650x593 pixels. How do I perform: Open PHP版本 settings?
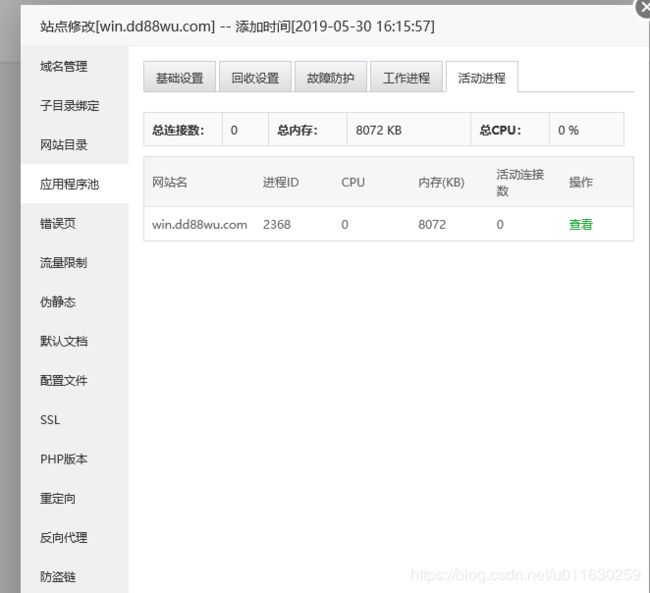[x=63, y=459]
